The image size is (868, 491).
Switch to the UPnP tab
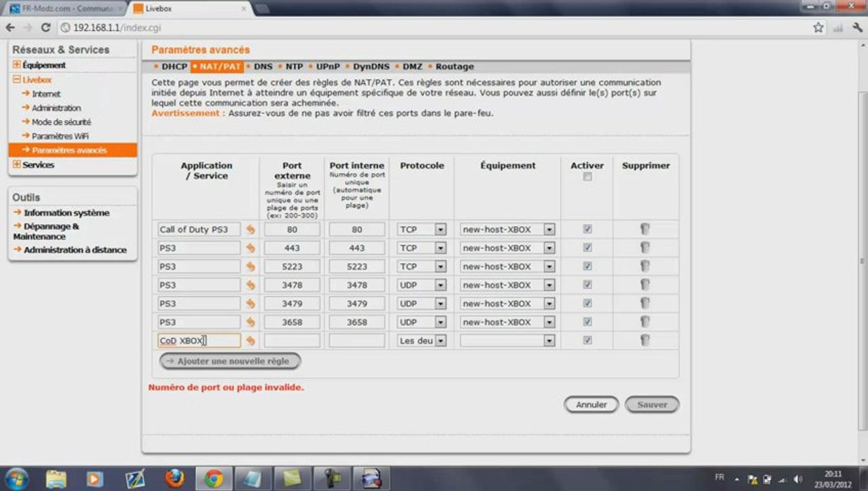(x=328, y=67)
